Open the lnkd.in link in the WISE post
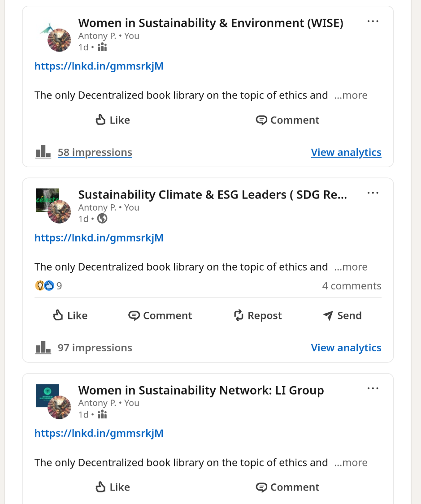This screenshot has width=421, height=504. click(99, 66)
